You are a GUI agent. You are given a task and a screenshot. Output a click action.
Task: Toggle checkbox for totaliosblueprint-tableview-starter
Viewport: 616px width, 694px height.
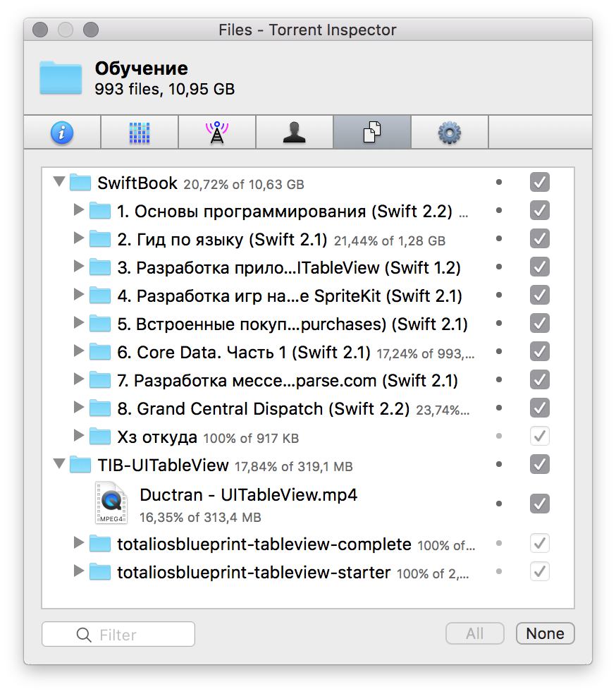point(539,571)
